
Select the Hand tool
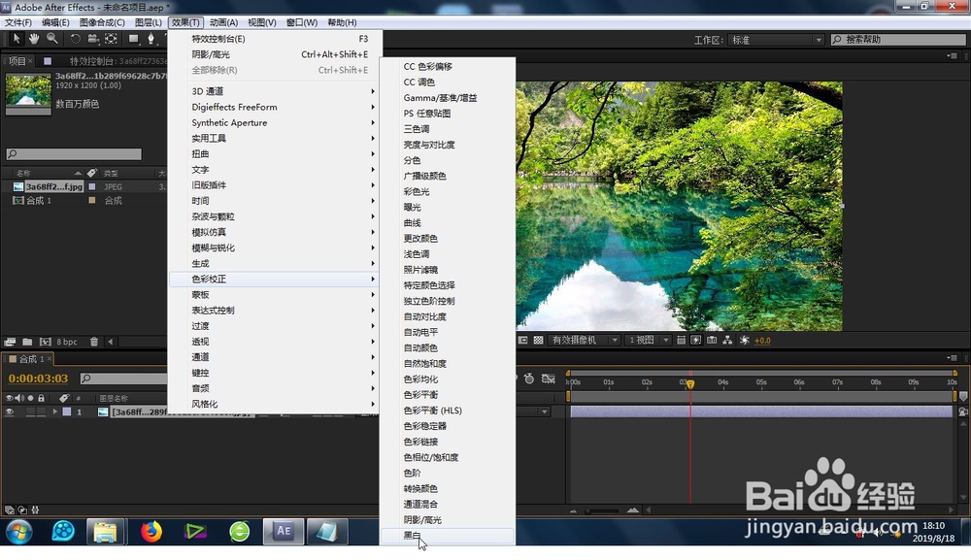click(34, 39)
